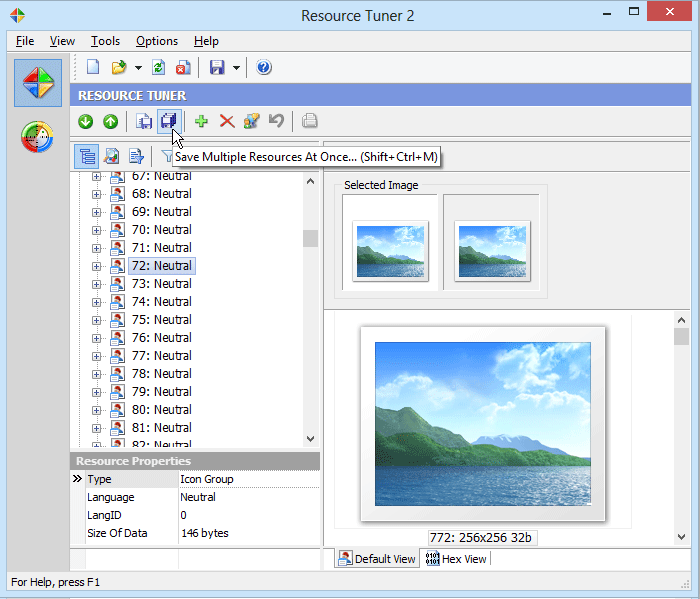The image size is (700, 599).
Task: Click the green plus add resource icon
Action: coord(201,121)
